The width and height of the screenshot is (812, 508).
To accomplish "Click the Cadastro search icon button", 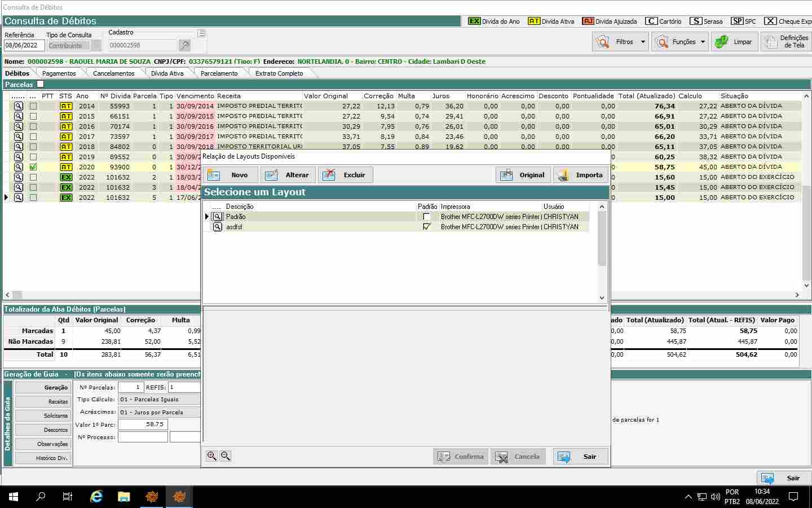I will pos(184,45).
